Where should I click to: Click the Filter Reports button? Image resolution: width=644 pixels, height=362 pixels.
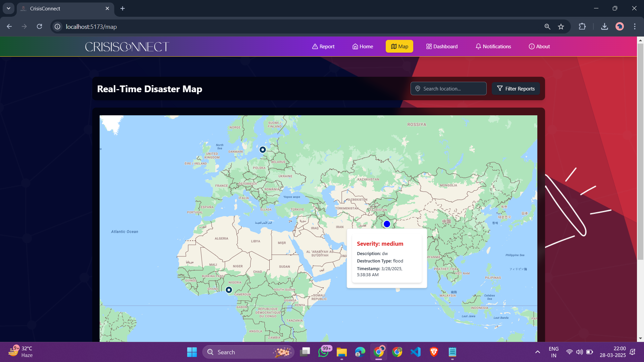click(x=516, y=89)
